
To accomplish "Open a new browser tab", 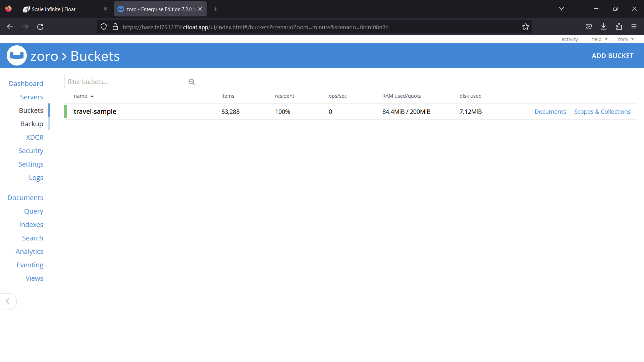I will coord(216,9).
